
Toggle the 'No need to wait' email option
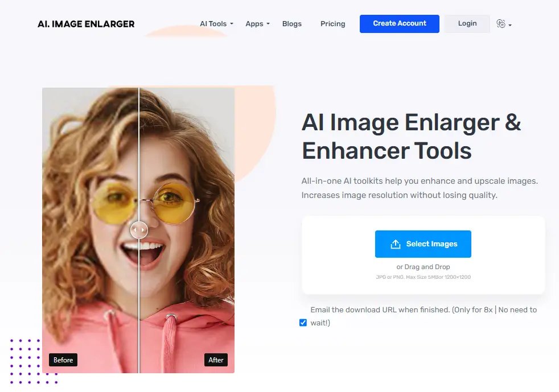coord(303,323)
